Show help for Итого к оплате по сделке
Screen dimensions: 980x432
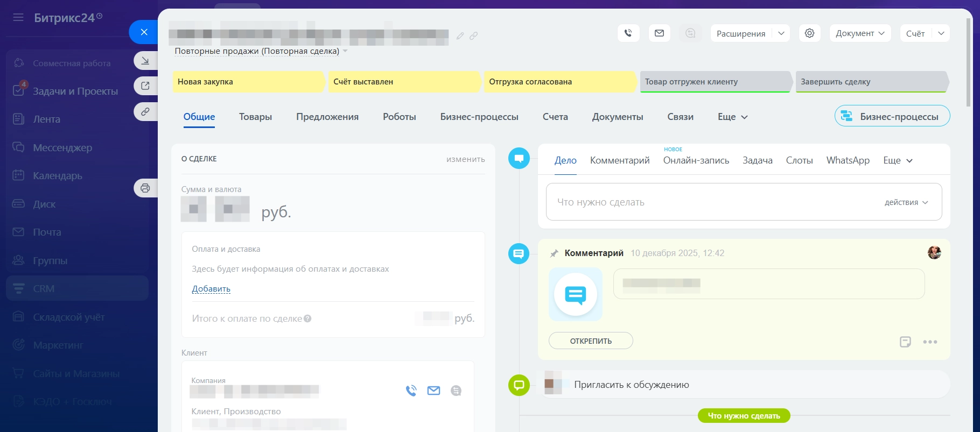307,318
